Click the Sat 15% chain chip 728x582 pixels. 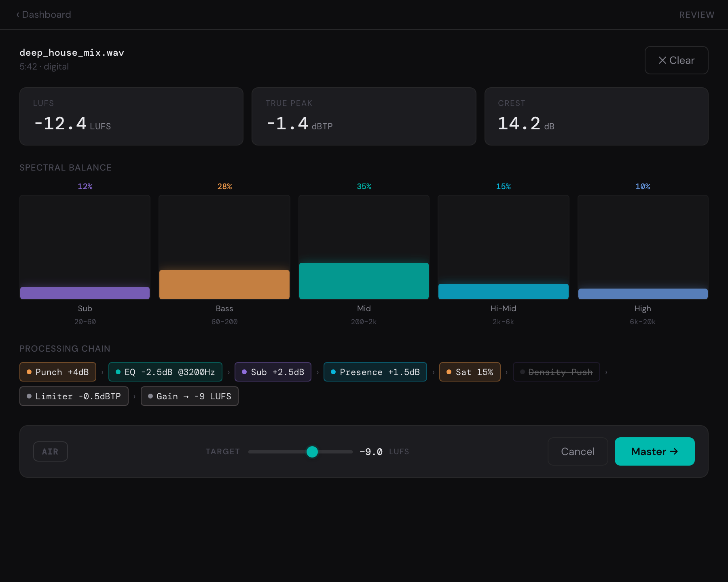(x=470, y=372)
